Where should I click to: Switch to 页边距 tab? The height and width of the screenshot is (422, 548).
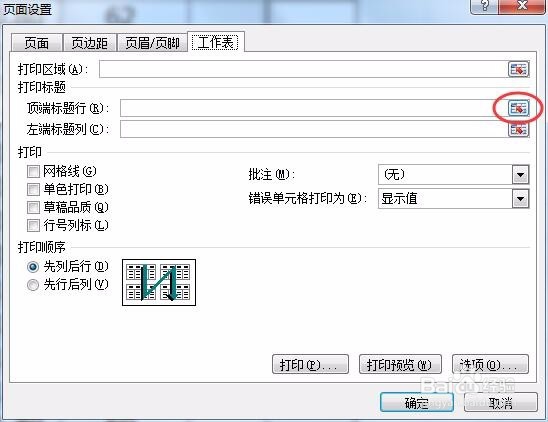tap(89, 43)
